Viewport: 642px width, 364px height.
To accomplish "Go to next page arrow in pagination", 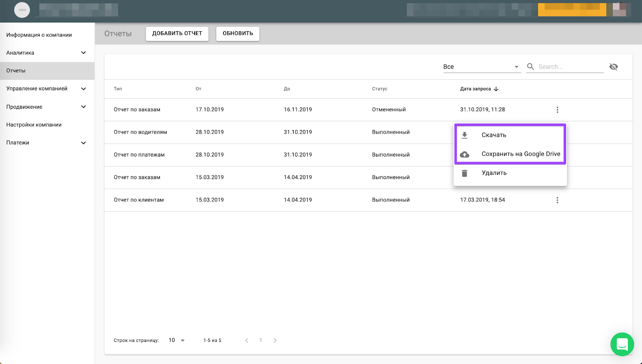I will (x=275, y=340).
